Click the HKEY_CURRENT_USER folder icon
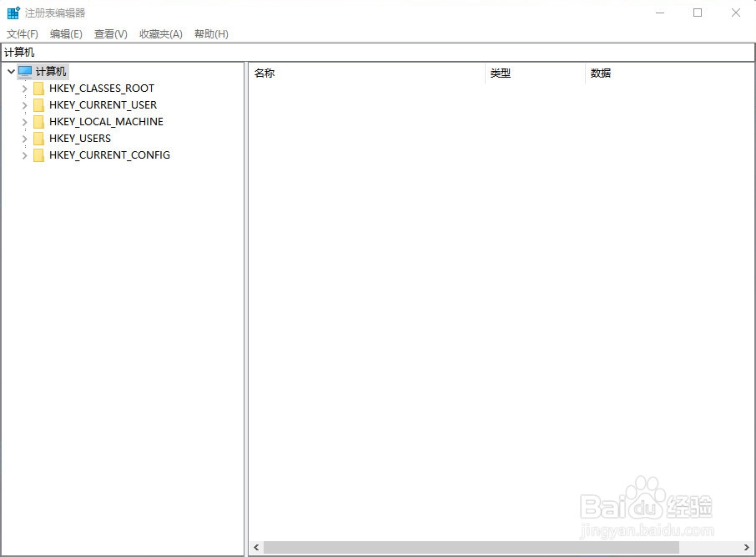756x557 pixels. click(39, 104)
